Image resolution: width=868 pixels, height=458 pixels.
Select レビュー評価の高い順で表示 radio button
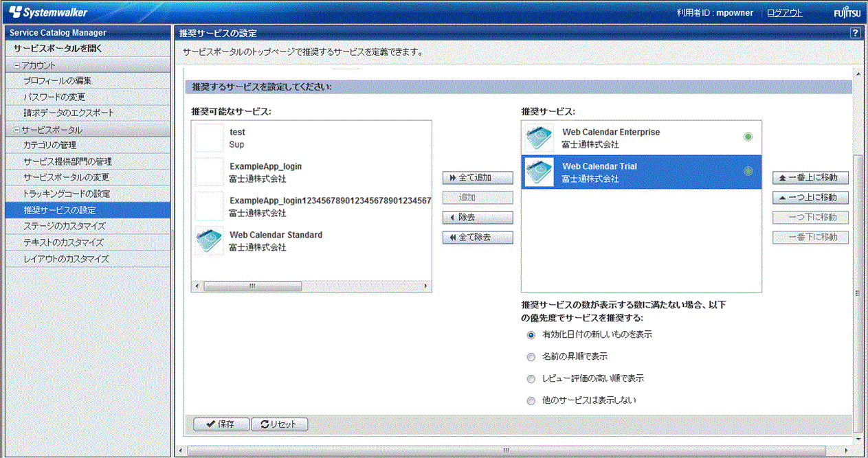point(531,378)
